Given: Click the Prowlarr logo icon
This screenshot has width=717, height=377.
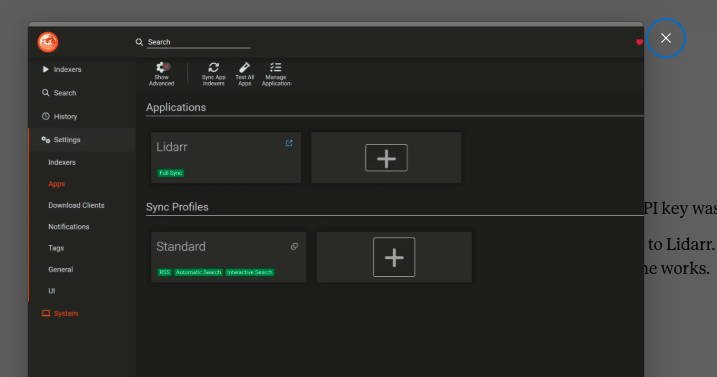Looking at the screenshot, I should [48, 42].
